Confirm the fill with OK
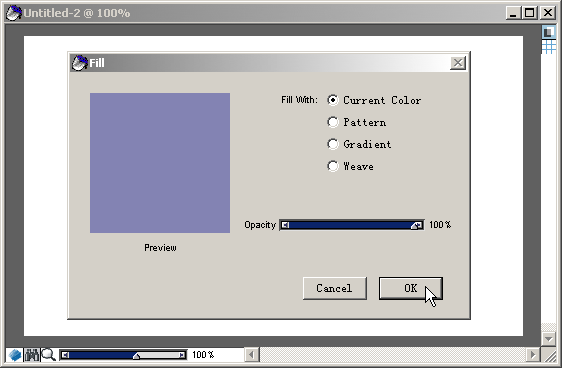Viewport: 562px width, 368px height. click(x=411, y=288)
